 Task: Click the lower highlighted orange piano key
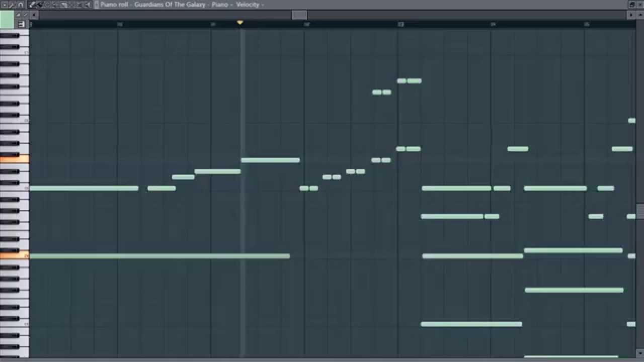(15, 256)
